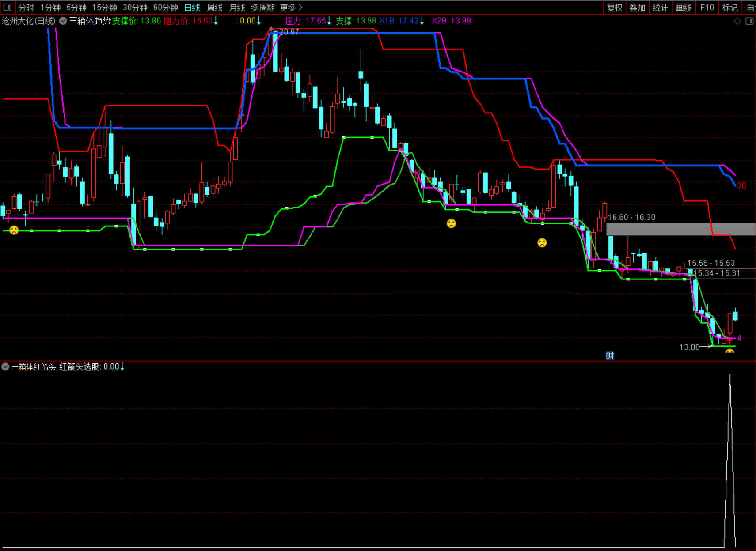The image size is (756, 551).
Task: Click the 压力: 17.65 readout
Action: [x=306, y=21]
